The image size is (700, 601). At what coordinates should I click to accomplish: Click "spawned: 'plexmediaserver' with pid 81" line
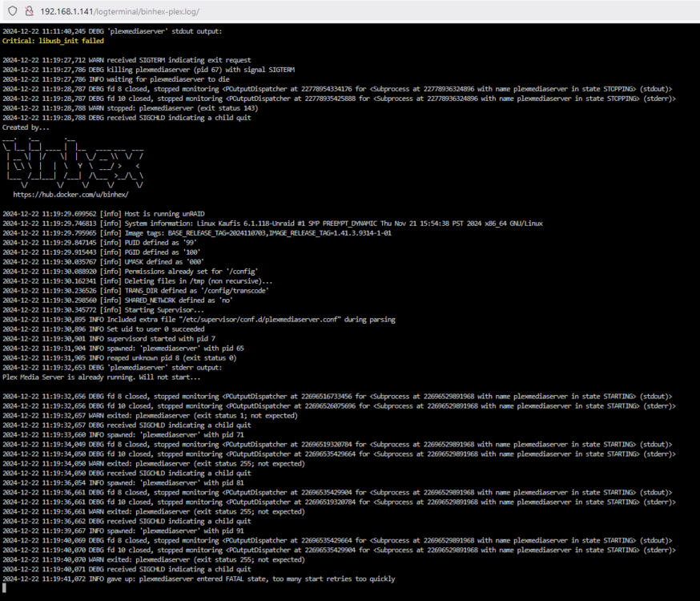123,483
